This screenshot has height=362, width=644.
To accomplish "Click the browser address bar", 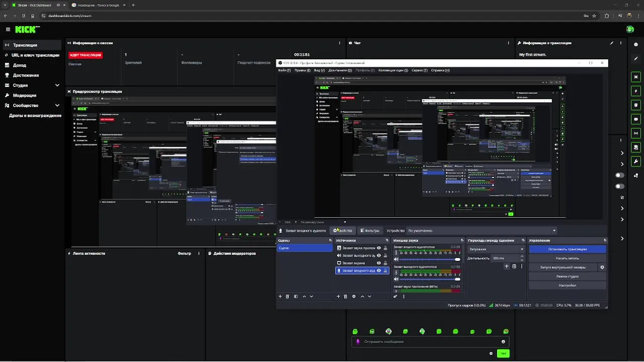I will [x=312, y=16].
